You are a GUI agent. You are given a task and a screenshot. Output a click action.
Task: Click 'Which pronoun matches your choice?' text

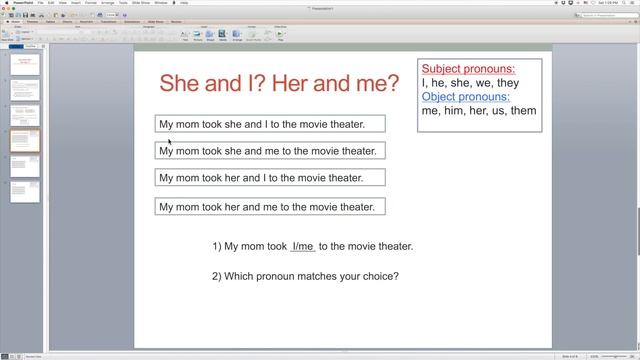tap(305, 276)
